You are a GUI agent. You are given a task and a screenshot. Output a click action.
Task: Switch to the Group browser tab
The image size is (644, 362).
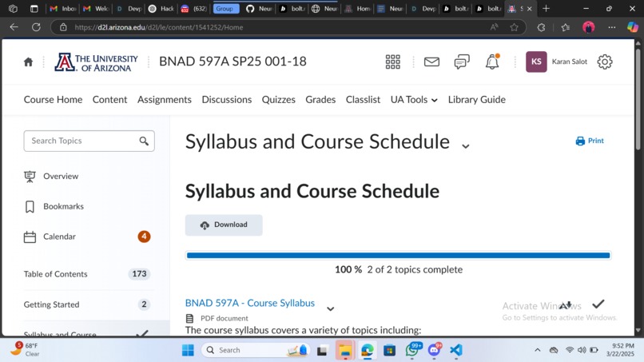click(x=226, y=9)
